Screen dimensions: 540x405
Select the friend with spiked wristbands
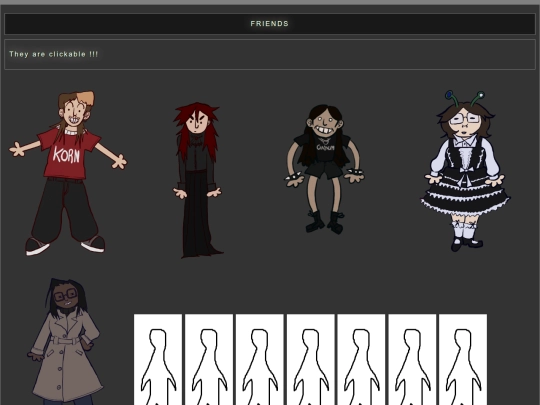(x=325, y=169)
